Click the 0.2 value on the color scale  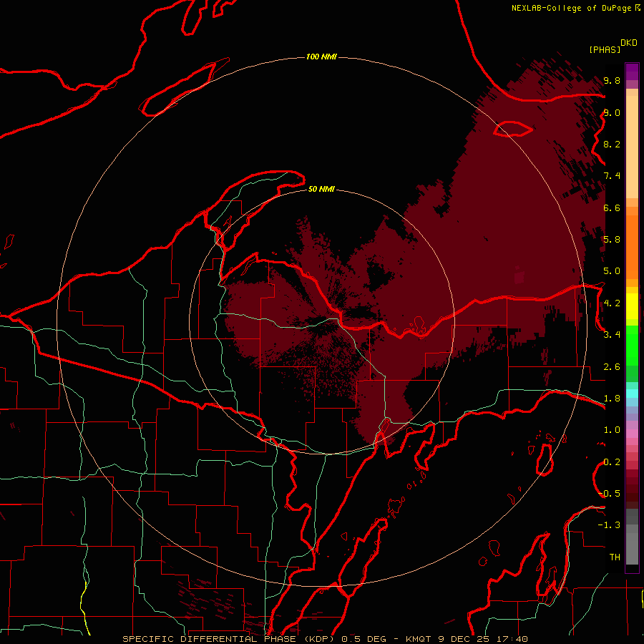[x=612, y=462]
